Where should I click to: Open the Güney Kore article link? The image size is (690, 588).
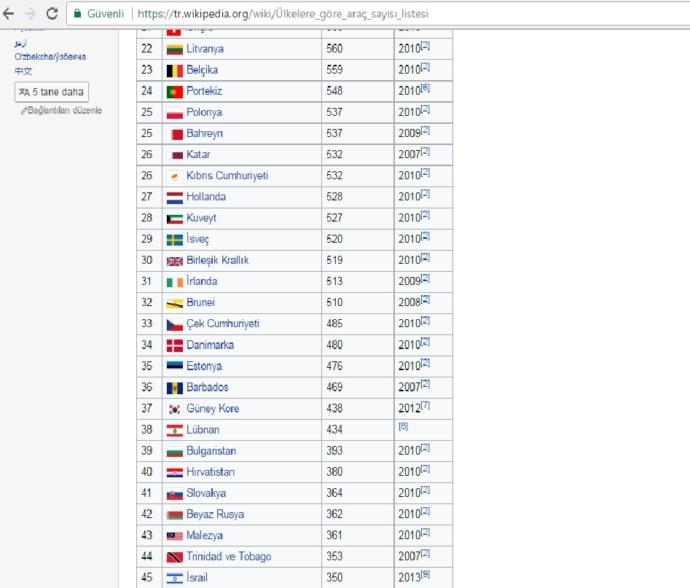[x=213, y=408]
